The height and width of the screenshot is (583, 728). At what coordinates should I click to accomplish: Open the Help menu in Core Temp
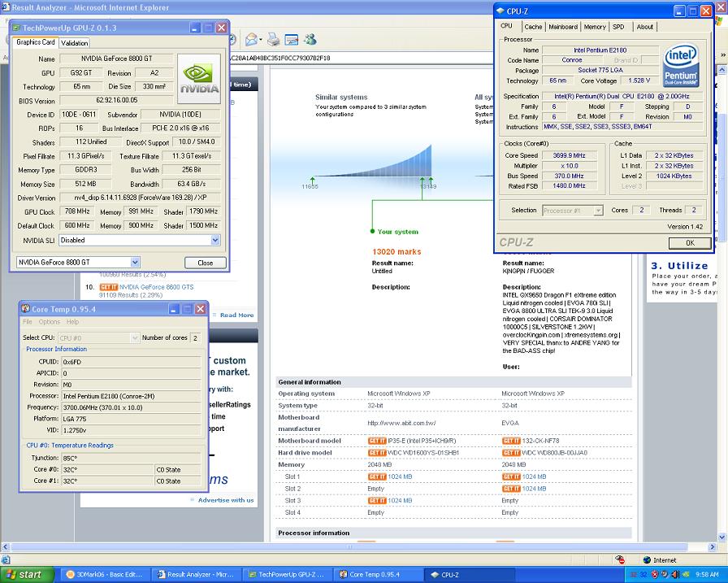[x=72, y=322]
